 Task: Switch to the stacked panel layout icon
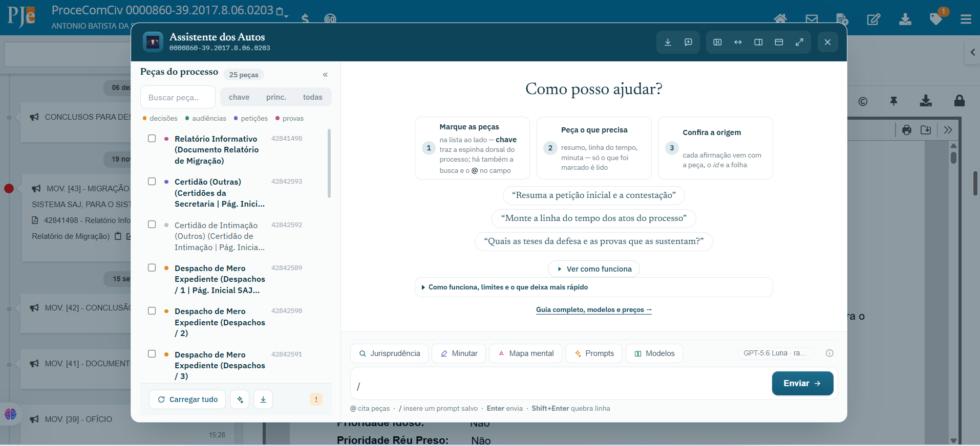(x=779, y=42)
